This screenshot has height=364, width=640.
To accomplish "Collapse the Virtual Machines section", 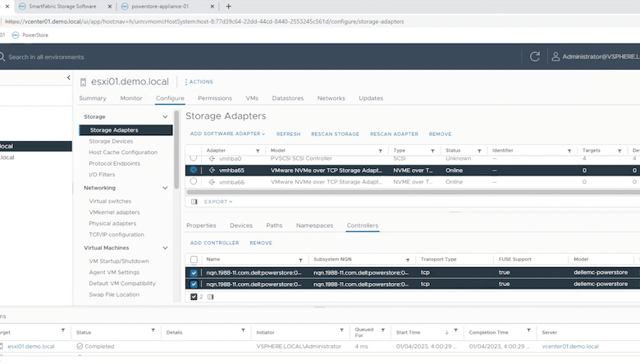I will tap(165, 248).
